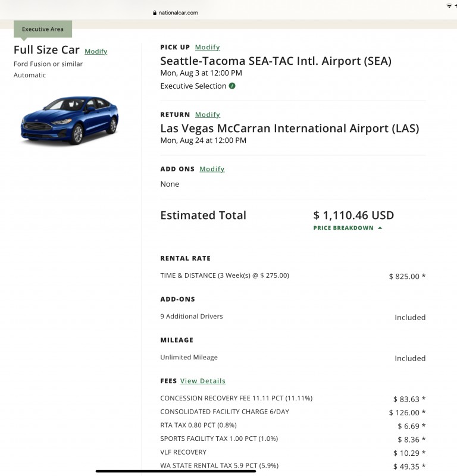The height and width of the screenshot is (476, 457).
Task: Select the Consolidated Facility Charge 6/Day line
Action: pyautogui.click(x=224, y=412)
